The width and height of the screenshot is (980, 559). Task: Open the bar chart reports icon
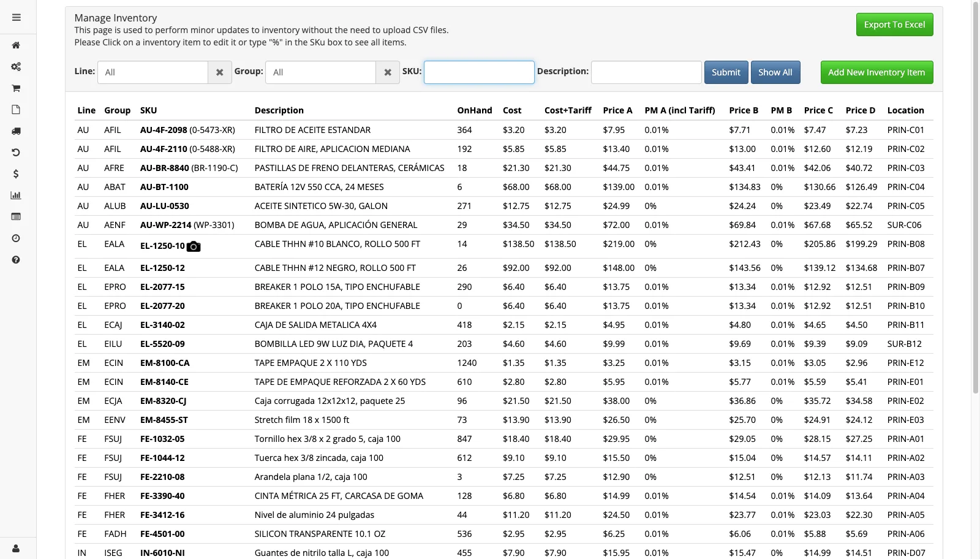coord(17,196)
